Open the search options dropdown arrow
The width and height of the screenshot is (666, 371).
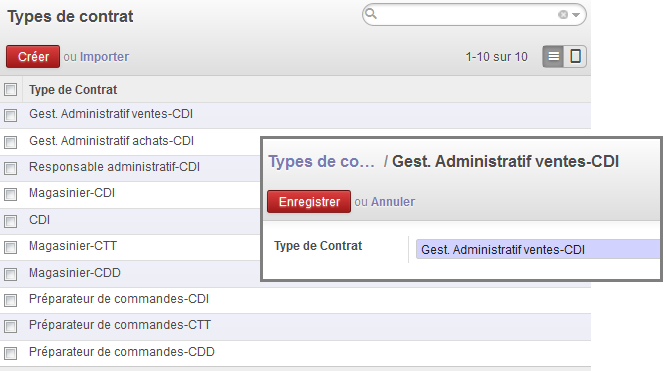[x=576, y=15]
